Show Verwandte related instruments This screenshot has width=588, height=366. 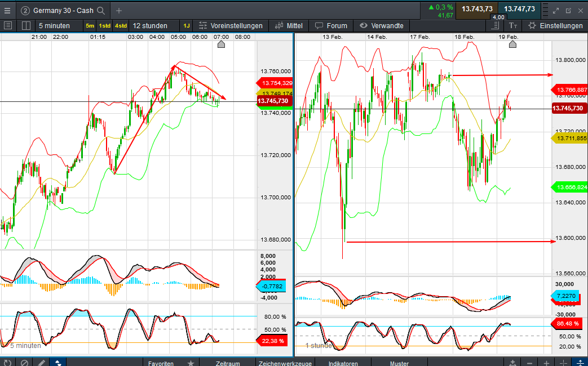pyautogui.click(x=381, y=25)
